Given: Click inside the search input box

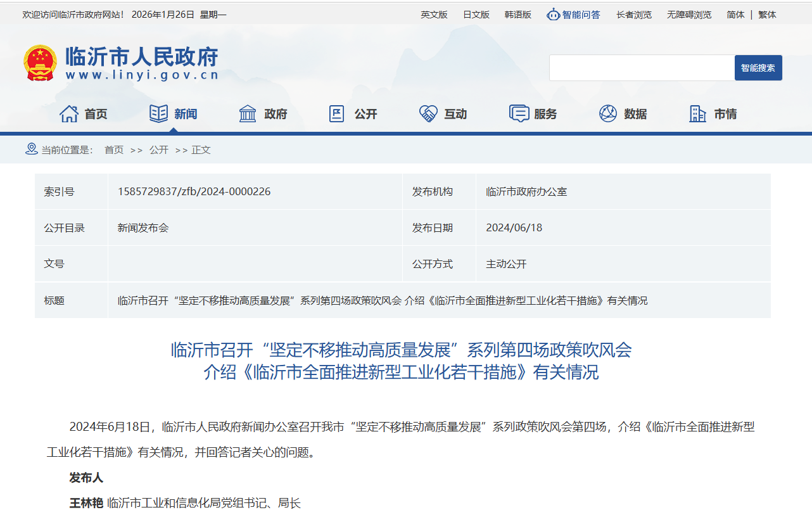Looking at the screenshot, I should point(640,67).
